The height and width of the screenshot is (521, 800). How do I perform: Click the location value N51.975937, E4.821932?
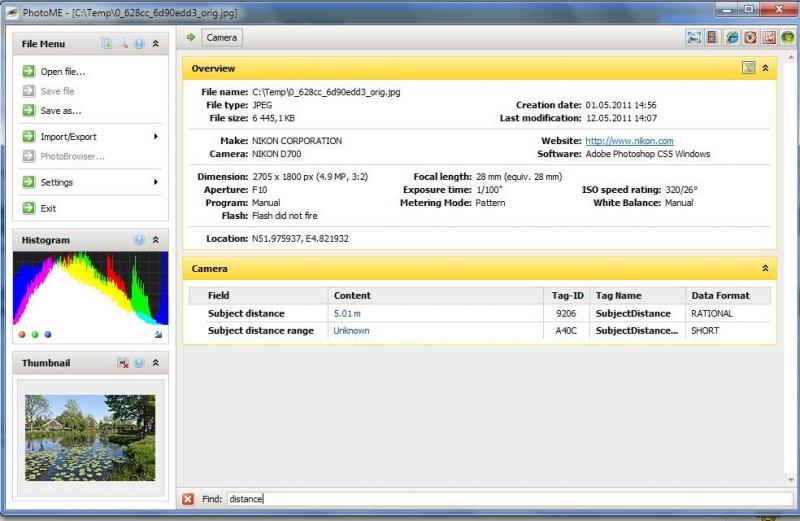300,238
